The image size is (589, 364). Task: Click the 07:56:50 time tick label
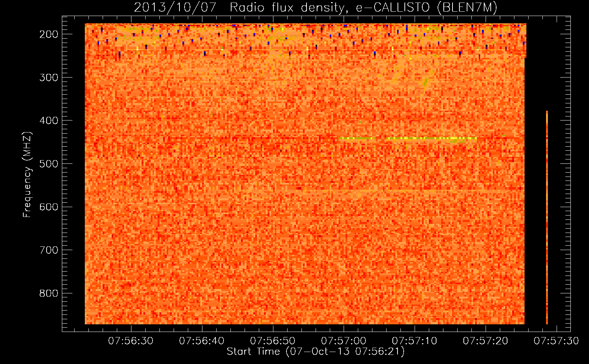tap(273, 341)
